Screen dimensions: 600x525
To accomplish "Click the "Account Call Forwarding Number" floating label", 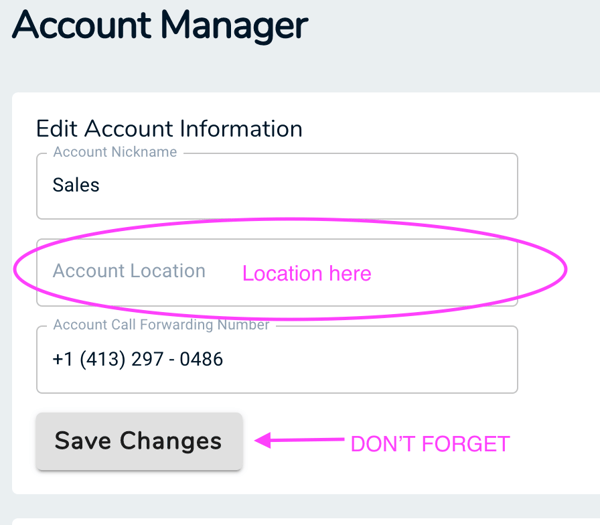I will tap(160, 325).
